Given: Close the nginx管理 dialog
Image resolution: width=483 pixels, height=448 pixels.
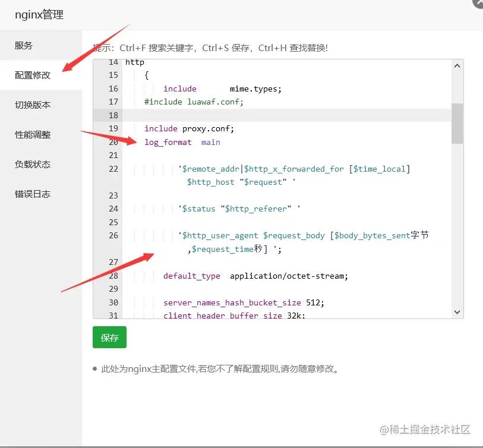Looking at the screenshot, I should (x=478, y=2).
